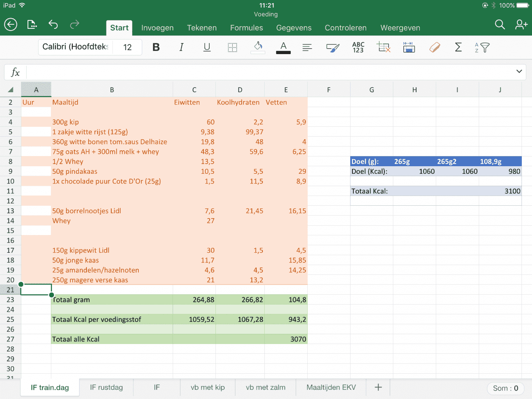Open the search magnifier
Image resolution: width=532 pixels, height=399 pixels.
(500, 25)
